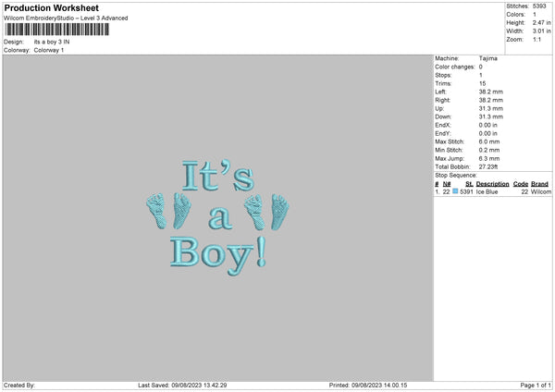Click the St. column header
The image size is (555, 392).
[469, 183]
